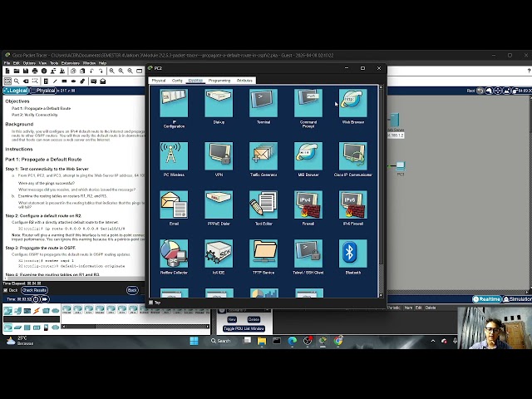This screenshot has height=399, width=532.
Task: Click the Check Results button
Action: pos(34,290)
